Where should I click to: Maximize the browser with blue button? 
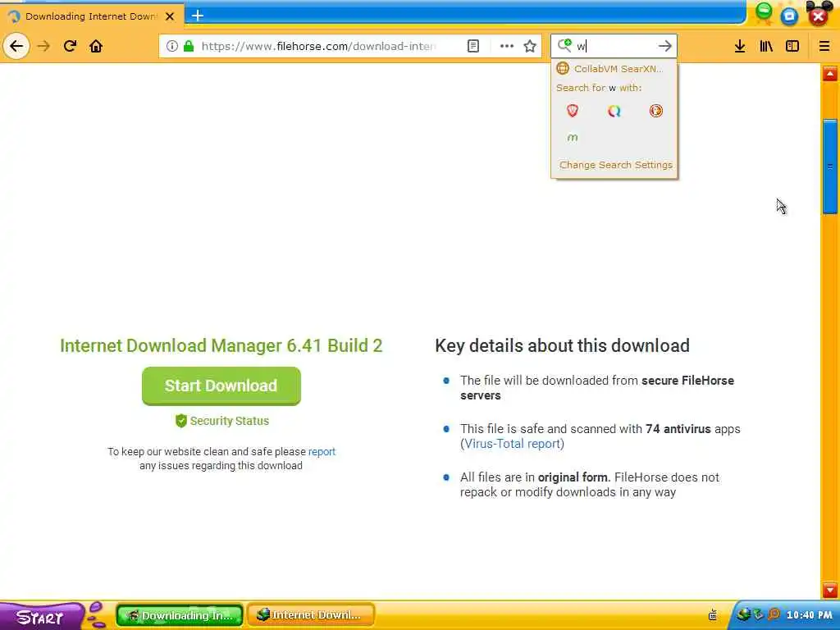click(x=789, y=16)
